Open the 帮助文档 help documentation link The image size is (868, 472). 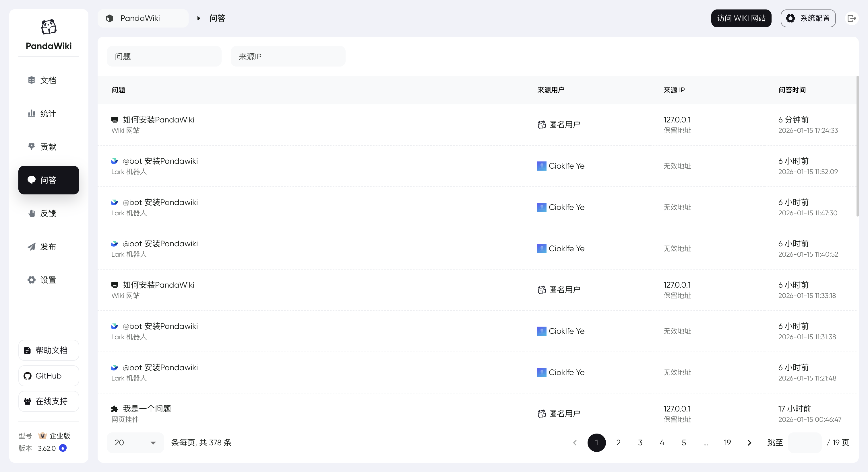point(48,350)
